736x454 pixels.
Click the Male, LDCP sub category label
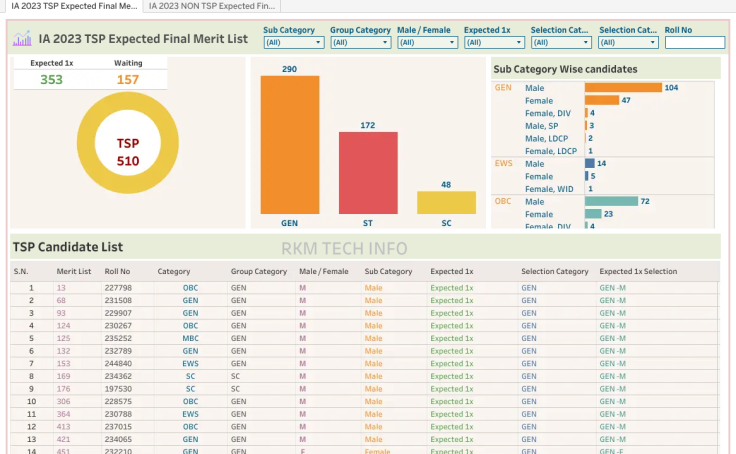pyautogui.click(x=546, y=139)
